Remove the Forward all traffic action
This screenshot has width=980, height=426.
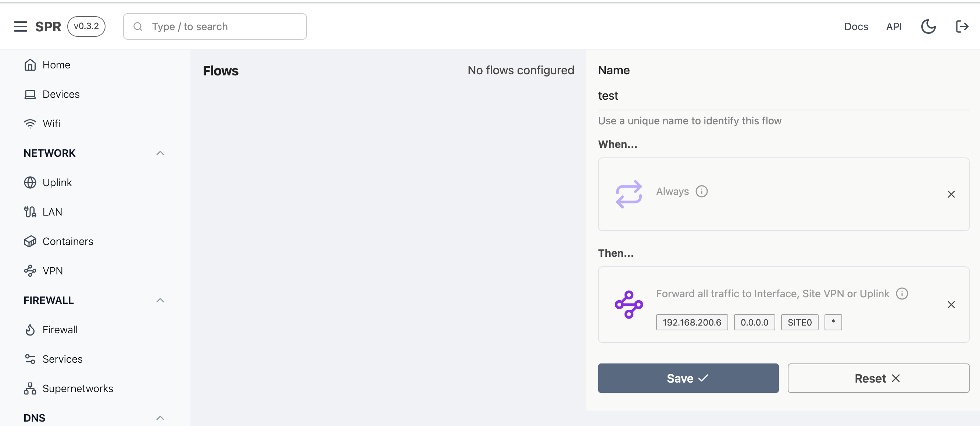coord(951,305)
